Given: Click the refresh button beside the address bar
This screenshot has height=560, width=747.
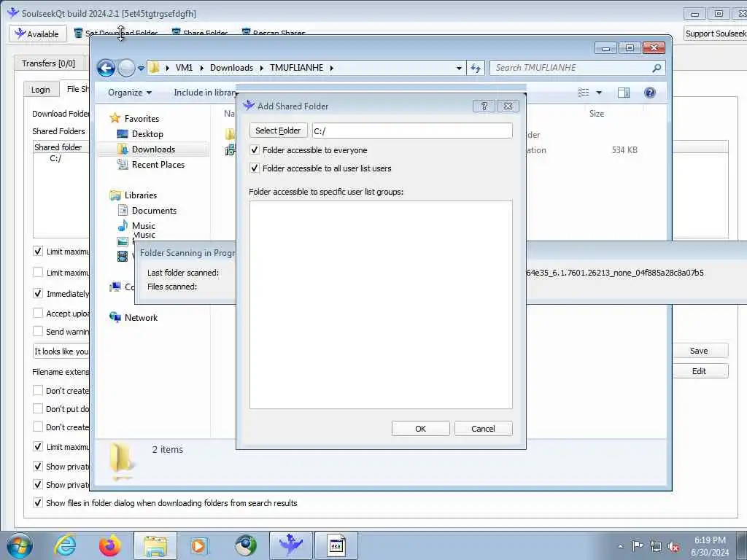Looking at the screenshot, I should [476, 68].
